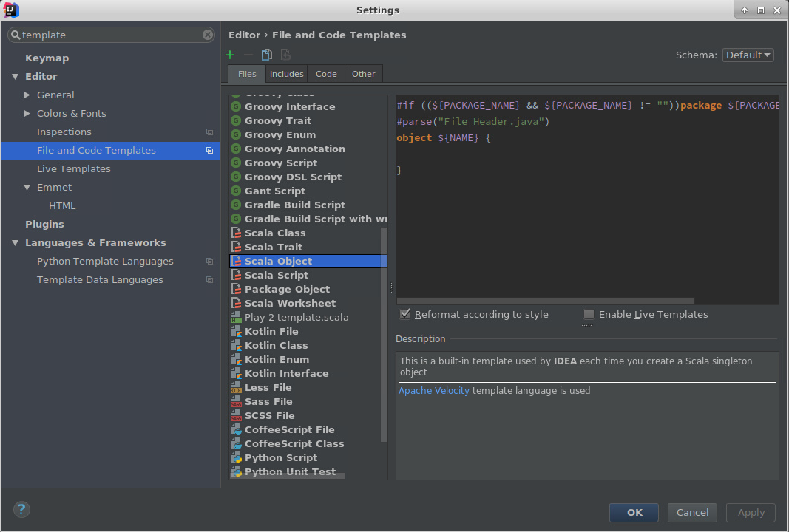Screen dimensions: 789x532
Task: Select HTML under Emmet
Action: click(62, 205)
